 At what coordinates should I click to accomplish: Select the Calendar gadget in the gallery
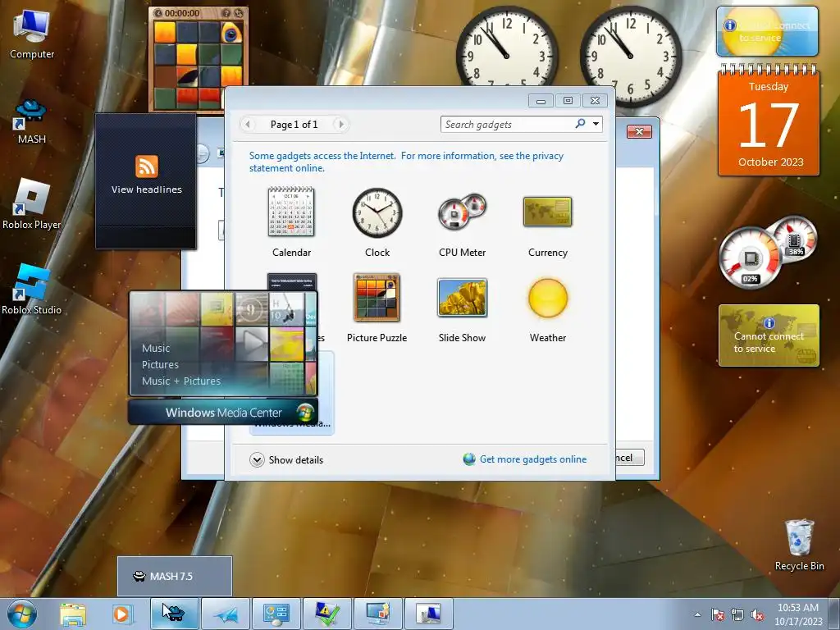pos(291,222)
